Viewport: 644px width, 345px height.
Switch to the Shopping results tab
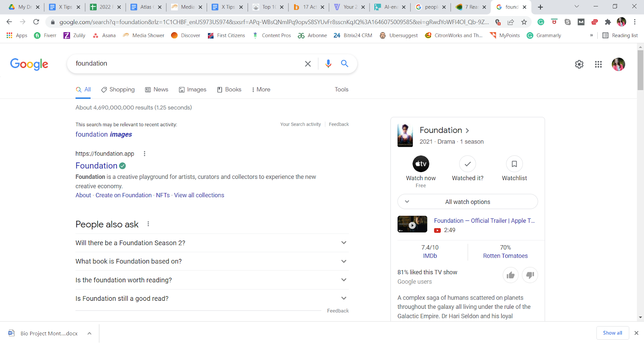tap(118, 90)
